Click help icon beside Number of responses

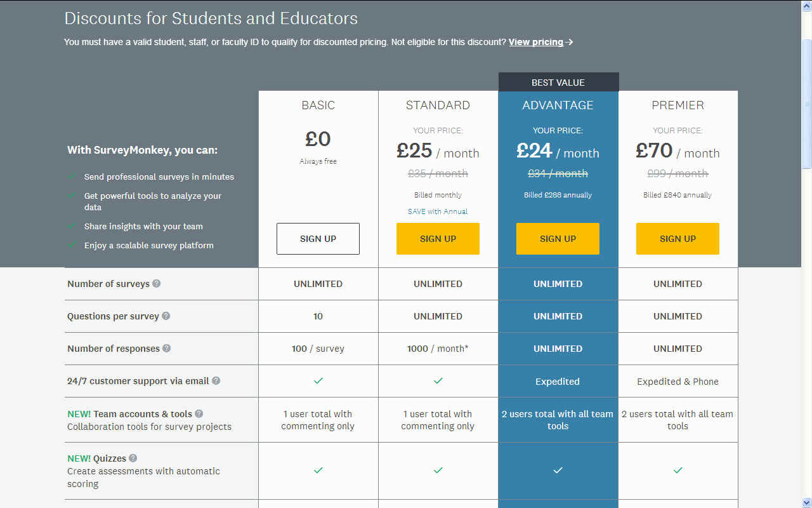[166, 348]
